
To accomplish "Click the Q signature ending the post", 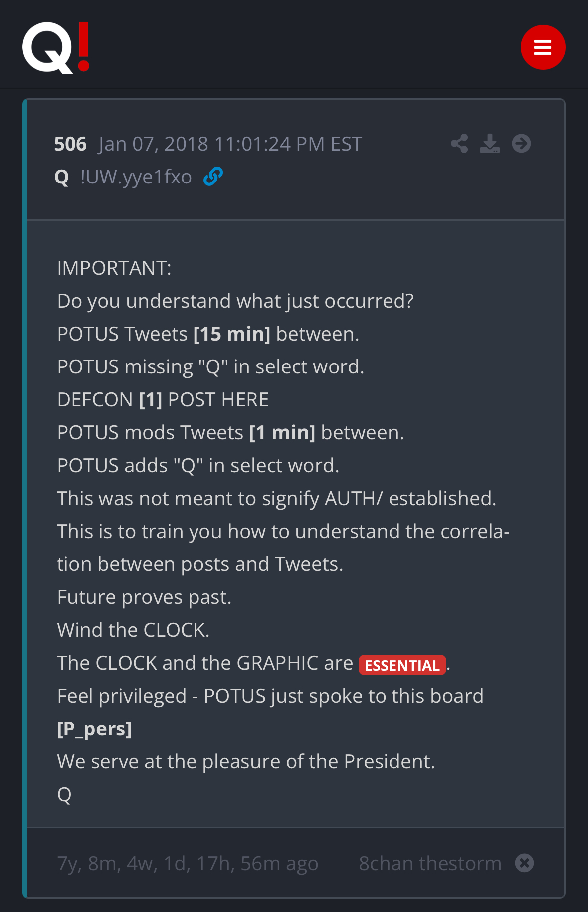I will pos(64,795).
